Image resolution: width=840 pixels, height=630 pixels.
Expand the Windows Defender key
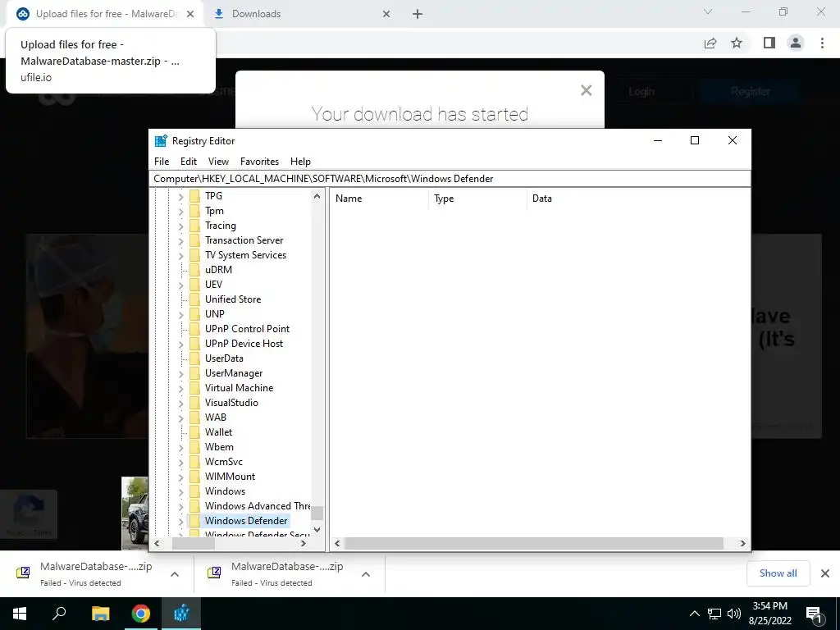(180, 521)
